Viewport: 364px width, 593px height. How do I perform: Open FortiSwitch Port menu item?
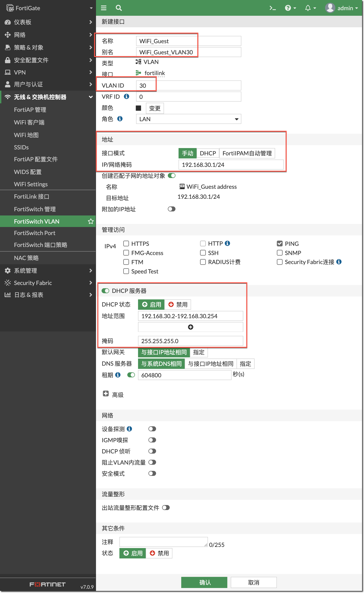[x=35, y=233]
